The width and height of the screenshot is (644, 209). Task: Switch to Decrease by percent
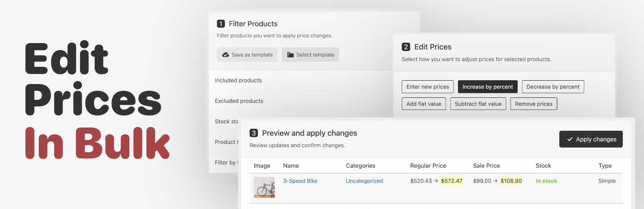click(x=553, y=87)
